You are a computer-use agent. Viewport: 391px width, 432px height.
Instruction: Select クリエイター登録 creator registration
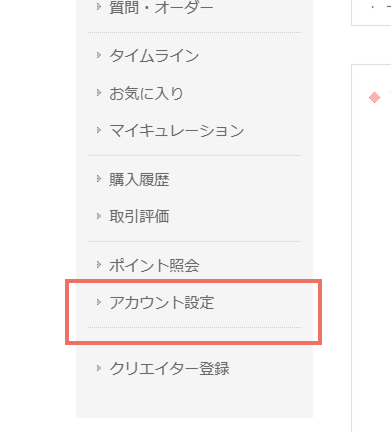click(x=169, y=369)
